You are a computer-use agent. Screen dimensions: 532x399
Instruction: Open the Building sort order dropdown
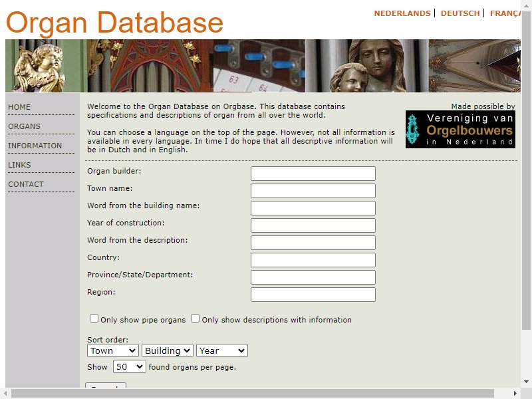coord(168,350)
